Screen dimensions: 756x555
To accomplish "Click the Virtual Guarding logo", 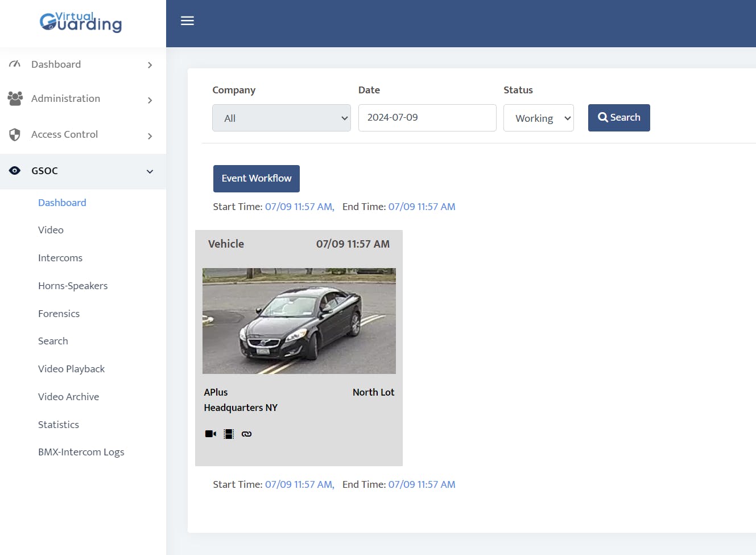I will 81,22.
